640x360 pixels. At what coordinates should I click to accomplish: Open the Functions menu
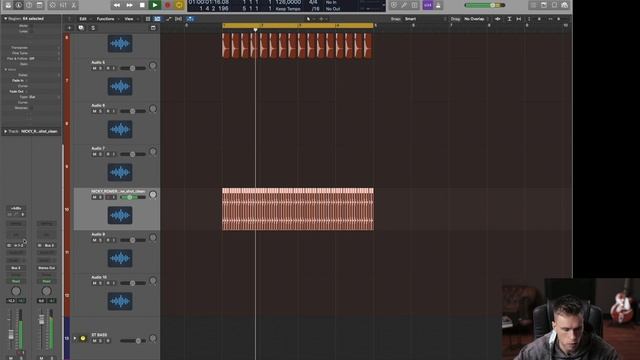pos(105,19)
